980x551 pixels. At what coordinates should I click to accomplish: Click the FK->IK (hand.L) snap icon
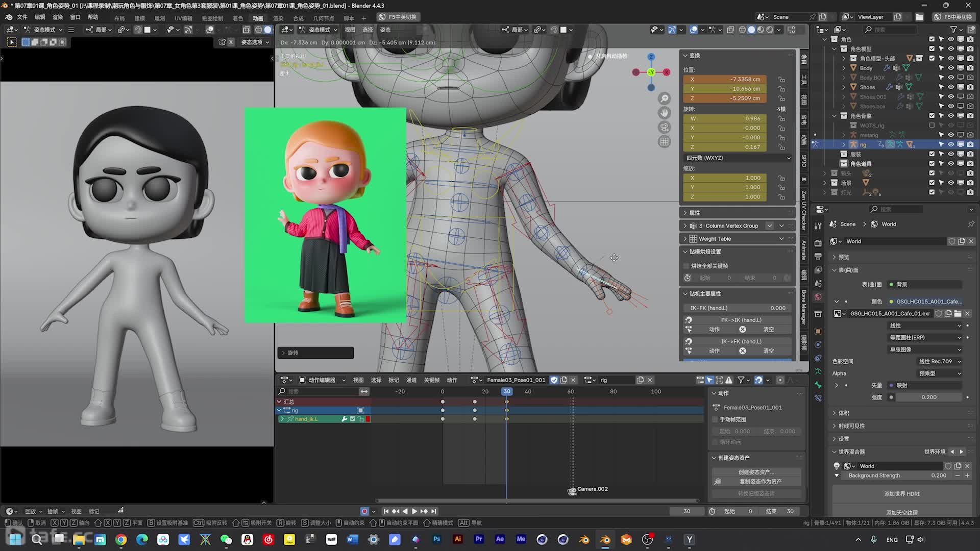point(688,320)
